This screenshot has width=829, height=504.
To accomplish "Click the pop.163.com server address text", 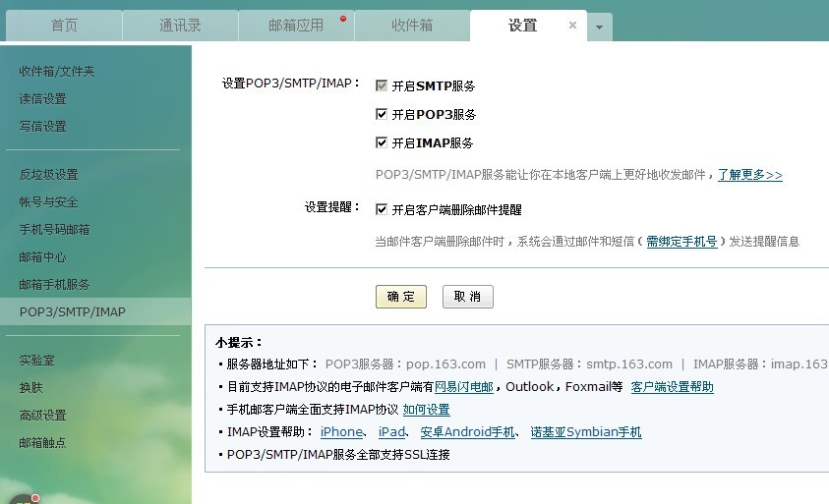I will [x=445, y=364].
